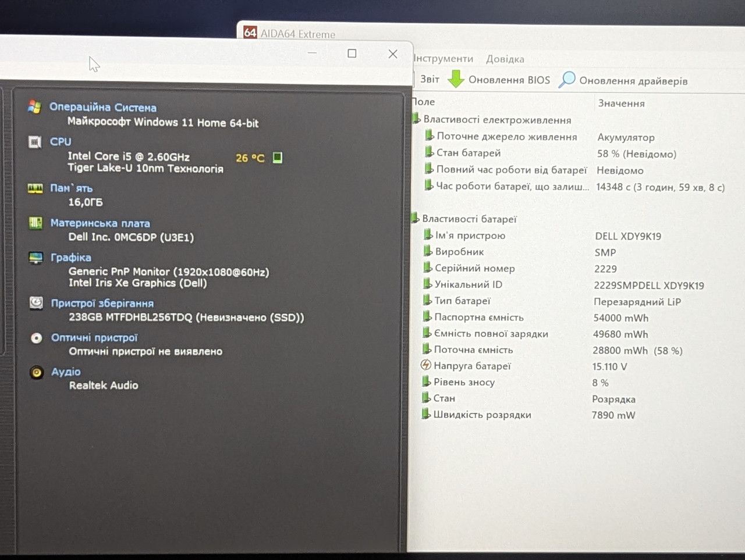Click the AIDA64 Extreme title bar icon
745x560 pixels.
(x=250, y=33)
